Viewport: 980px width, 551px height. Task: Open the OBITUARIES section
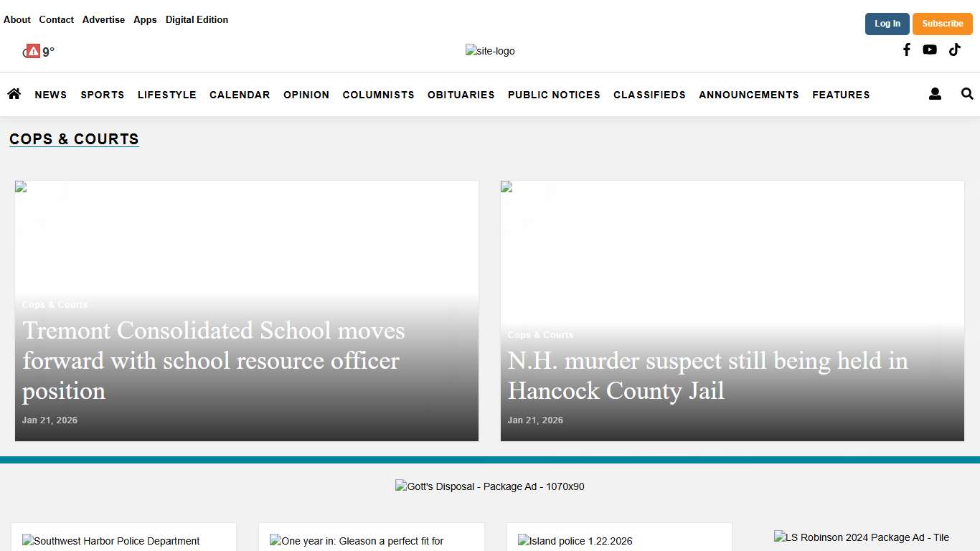click(x=461, y=95)
